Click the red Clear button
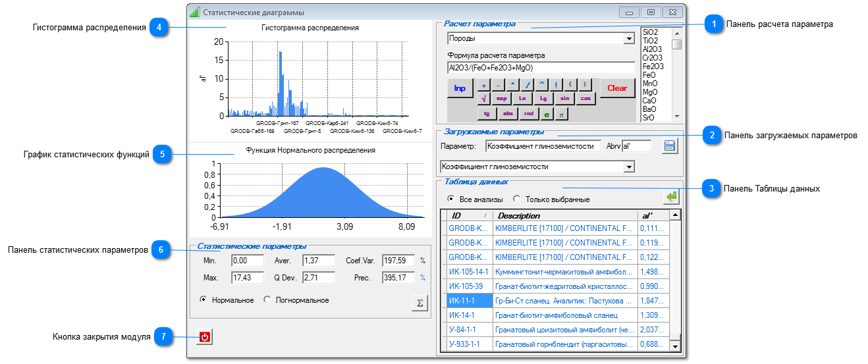 [x=617, y=88]
